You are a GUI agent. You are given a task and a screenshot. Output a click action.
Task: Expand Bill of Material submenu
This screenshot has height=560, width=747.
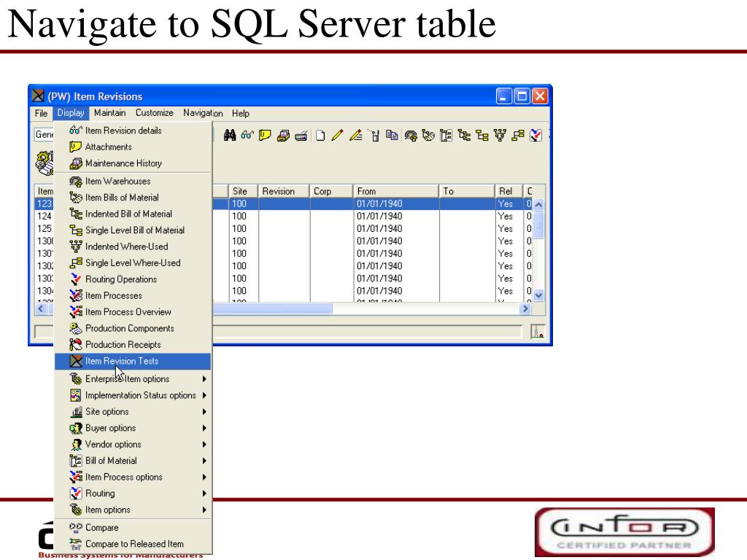(x=133, y=461)
